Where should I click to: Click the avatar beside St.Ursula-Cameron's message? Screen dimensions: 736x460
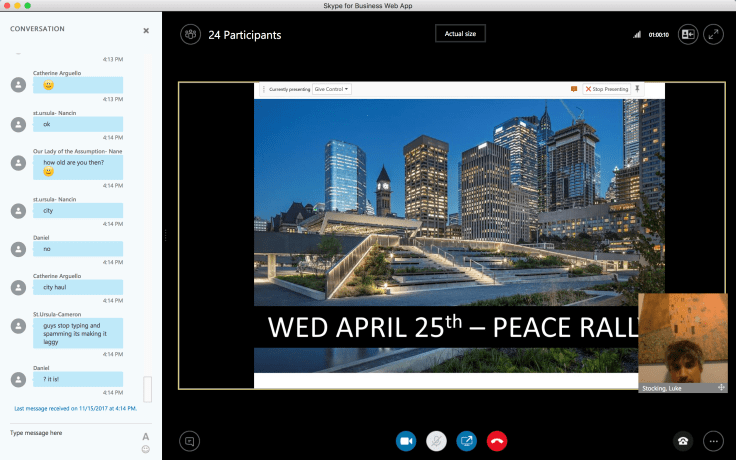click(18, 326)
